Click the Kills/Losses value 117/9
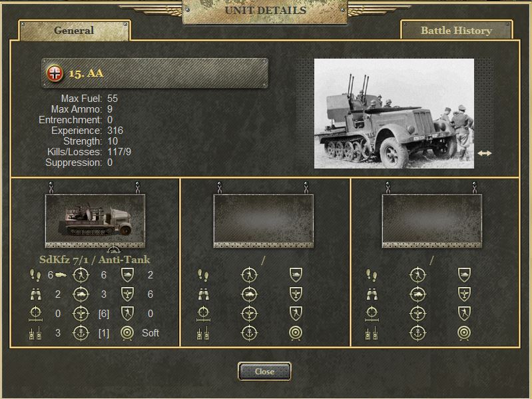532x399 pixels. tap(119, 152)
